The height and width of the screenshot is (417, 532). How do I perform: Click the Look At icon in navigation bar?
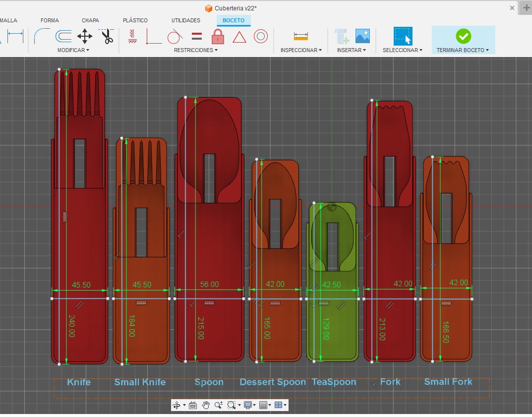pos(193,405)
